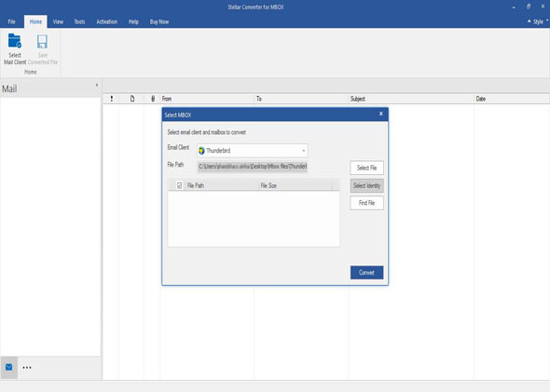Sort by the Subject column header
This screenshot has height=392, width=550.
pos(411,99)
